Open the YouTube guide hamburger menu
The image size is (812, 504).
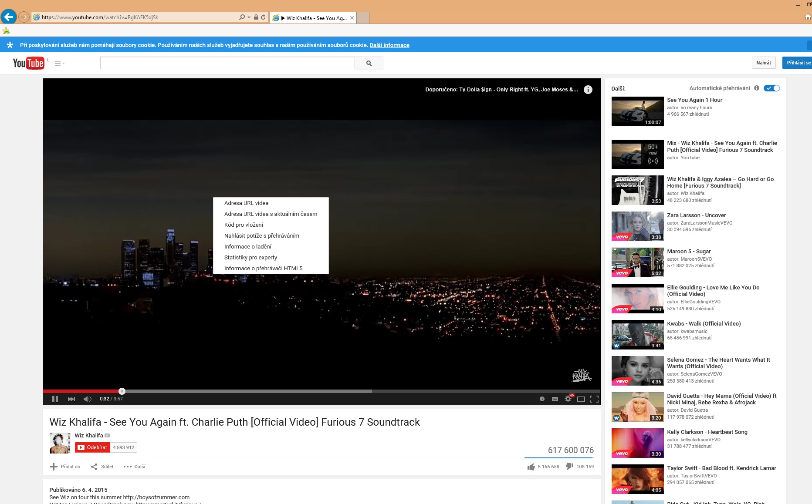coord(59,64)
